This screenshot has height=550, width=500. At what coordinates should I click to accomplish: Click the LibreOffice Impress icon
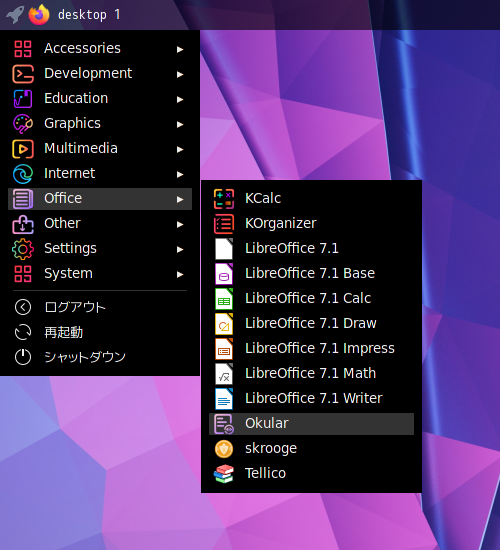tap(224, 349)
